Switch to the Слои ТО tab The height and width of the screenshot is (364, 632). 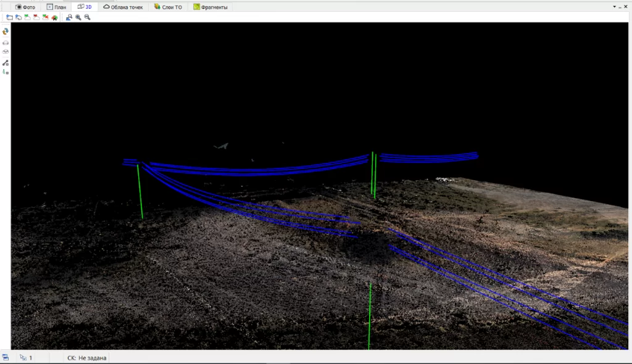[168, 7]
